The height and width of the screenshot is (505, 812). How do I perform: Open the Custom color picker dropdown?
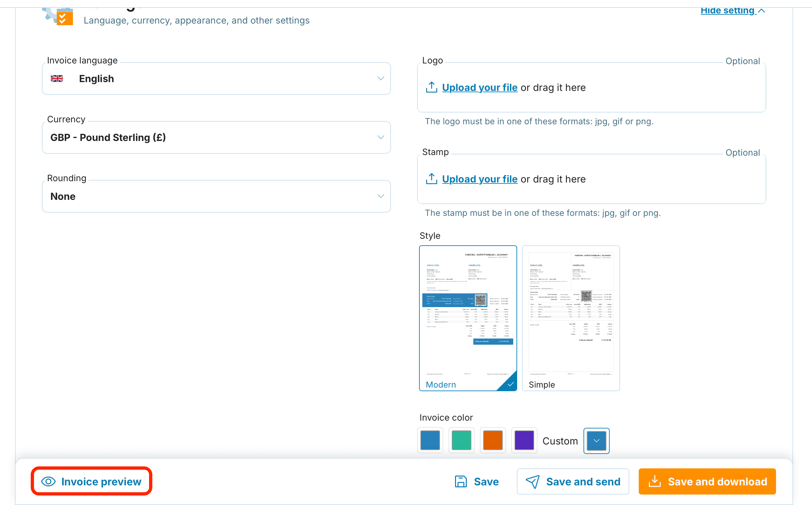click(596, 441)
